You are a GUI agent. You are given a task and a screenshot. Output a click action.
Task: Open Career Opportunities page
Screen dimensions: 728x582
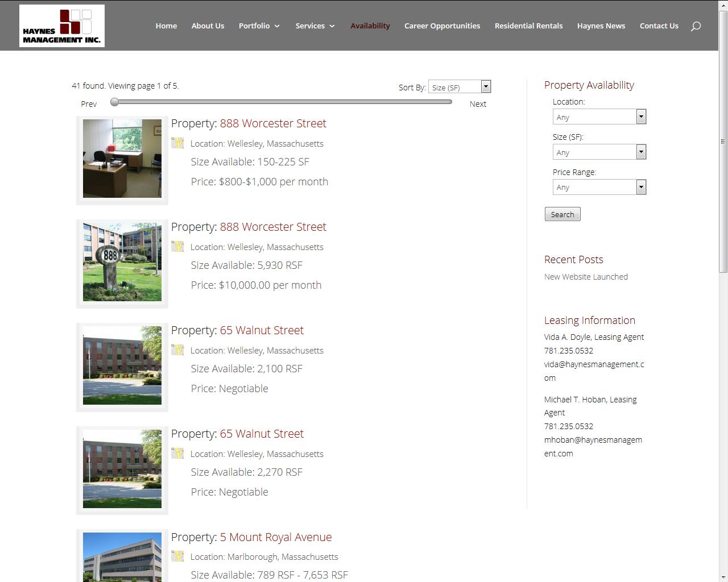tap(442, 26)
